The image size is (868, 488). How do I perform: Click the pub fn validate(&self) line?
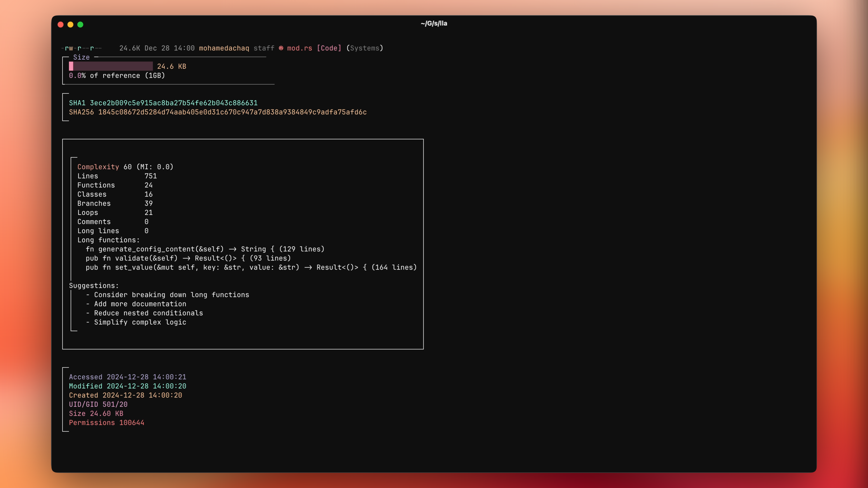click(188, 258)
